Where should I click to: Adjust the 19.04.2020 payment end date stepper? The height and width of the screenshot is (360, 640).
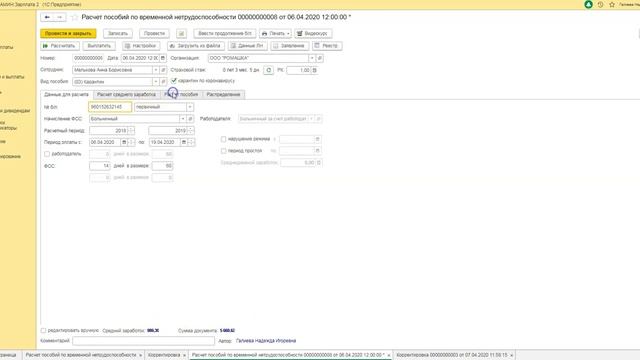[191, 142]
